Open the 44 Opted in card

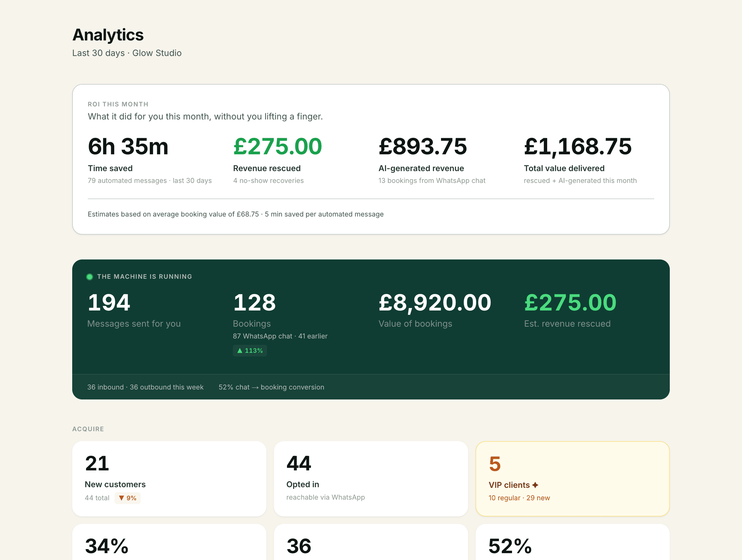(x=371, y=478)
